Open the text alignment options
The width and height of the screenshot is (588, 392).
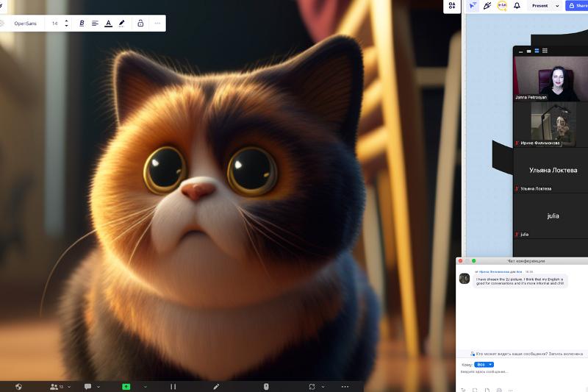tap(95, 24)
